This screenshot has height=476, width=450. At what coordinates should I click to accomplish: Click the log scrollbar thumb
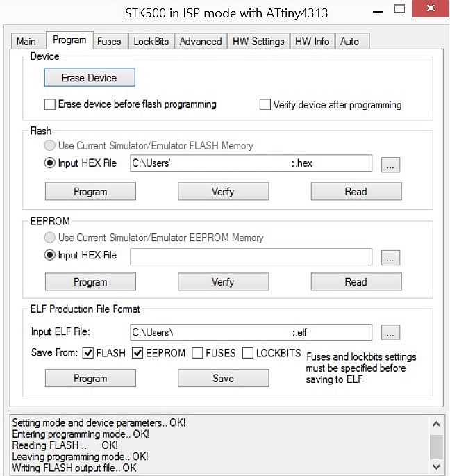click(x=436, y=447)
